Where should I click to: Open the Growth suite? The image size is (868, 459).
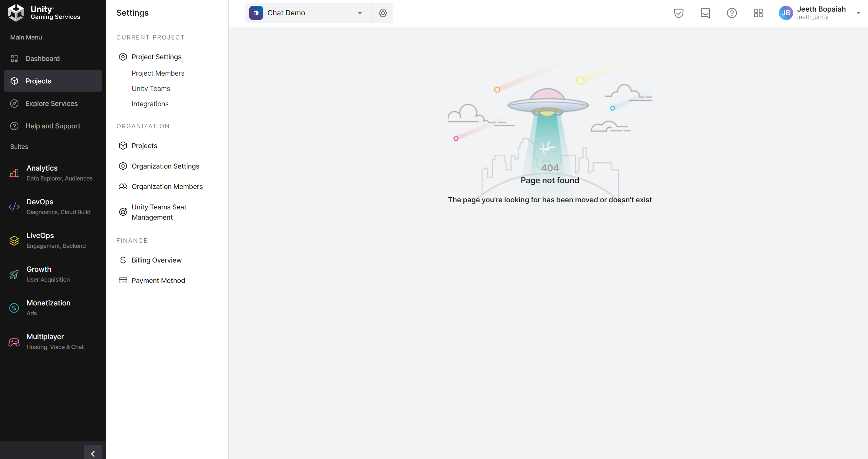53,274
